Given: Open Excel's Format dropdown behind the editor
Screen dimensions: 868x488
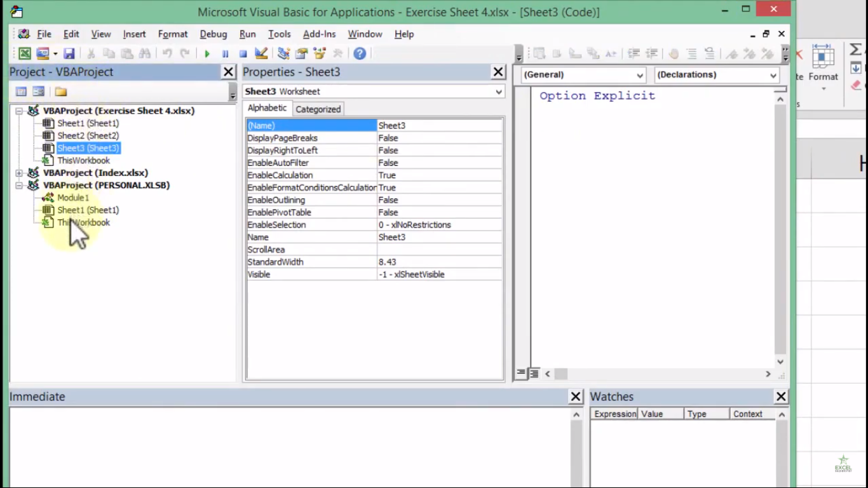Looking at the screenshot, I should [x=824, y=88].
